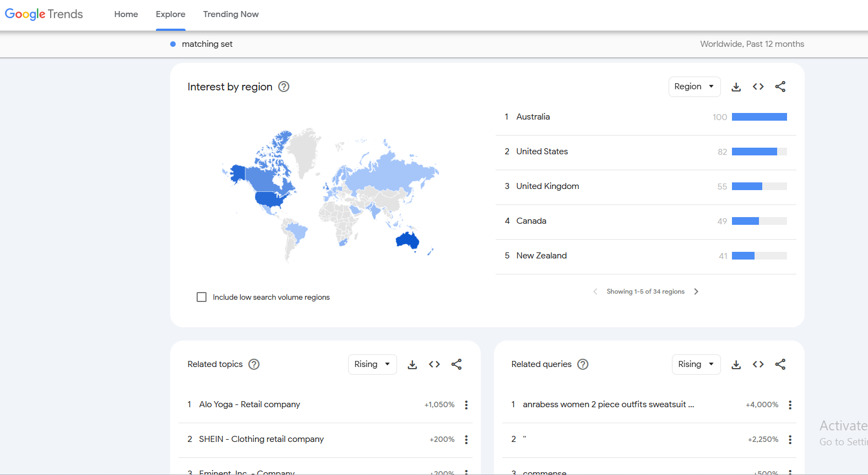Open more options for anrabess query
This screenshot has width=868, height=475.
[790, 405]
